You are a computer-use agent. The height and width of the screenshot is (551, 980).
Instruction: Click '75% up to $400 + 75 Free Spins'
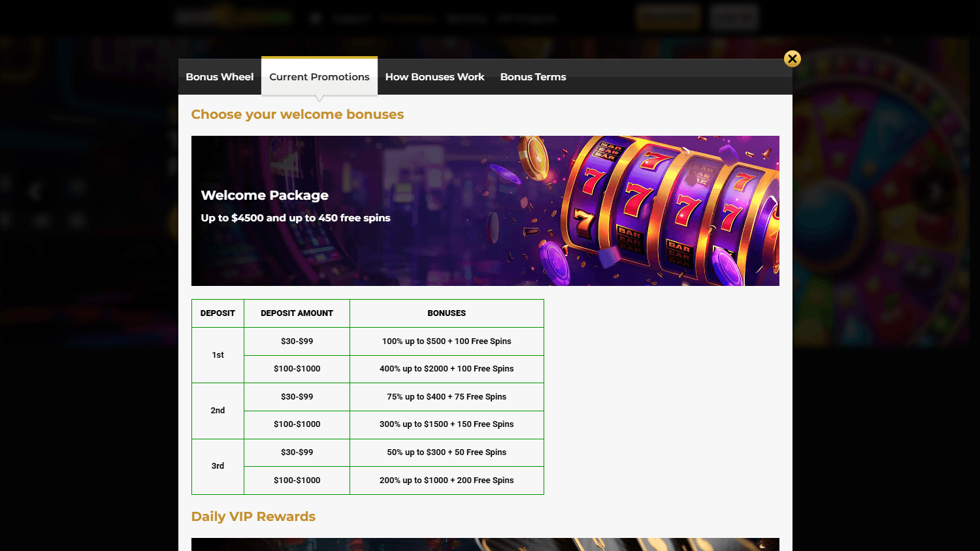(447, 397)
